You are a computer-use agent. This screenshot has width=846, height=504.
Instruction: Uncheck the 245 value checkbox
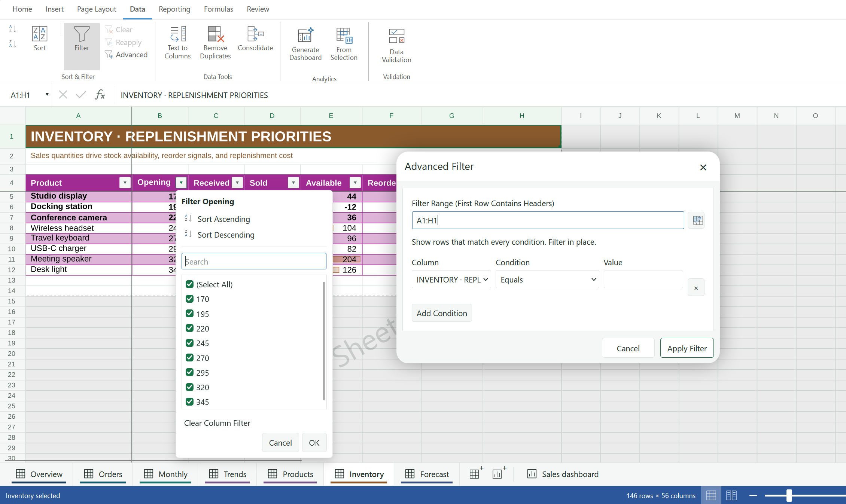click(x=189, y=343)
